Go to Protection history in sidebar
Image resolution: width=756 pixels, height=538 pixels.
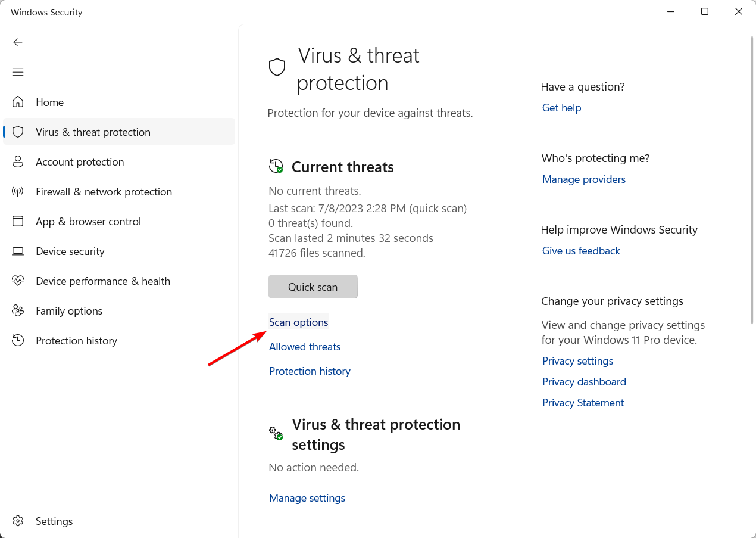[x=76, y=341]
